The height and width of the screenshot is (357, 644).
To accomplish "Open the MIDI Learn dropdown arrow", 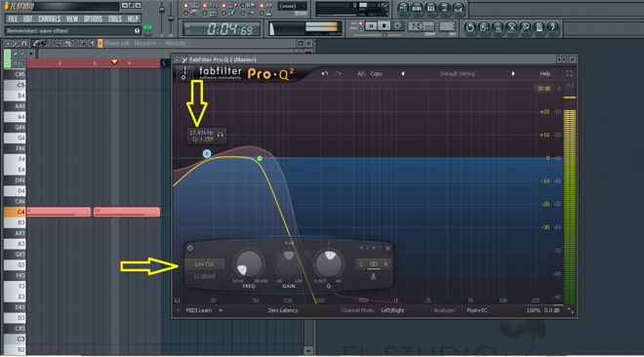I will pos(221,310).
